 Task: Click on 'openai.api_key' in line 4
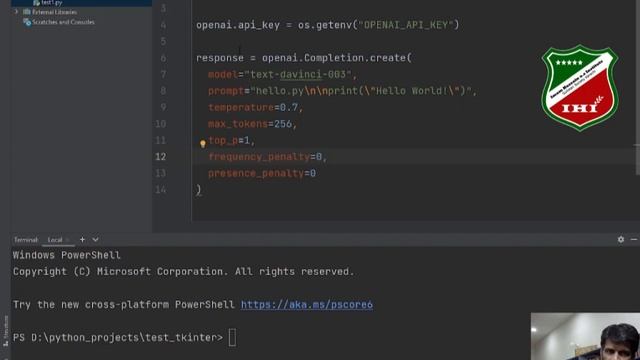pos(238,25)
